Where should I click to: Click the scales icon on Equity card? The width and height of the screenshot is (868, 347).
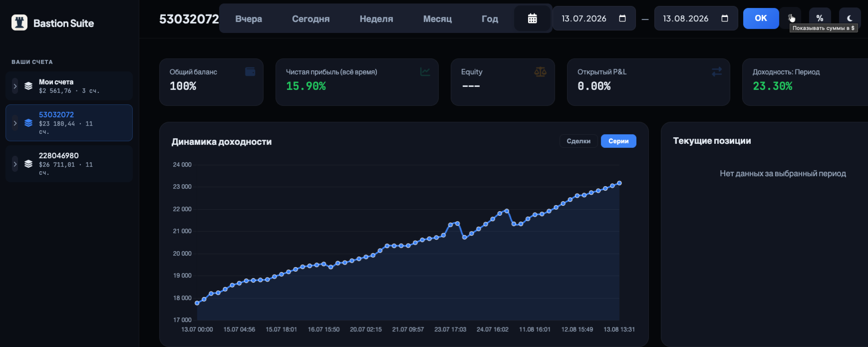540,72
